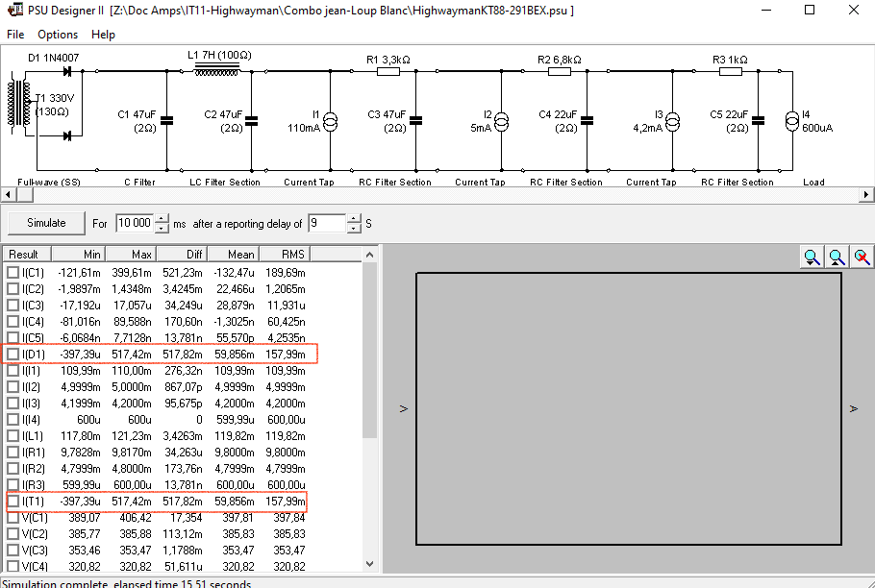The image size is (875, 588).
Task: Open the File menu
Action: [15, 35]
